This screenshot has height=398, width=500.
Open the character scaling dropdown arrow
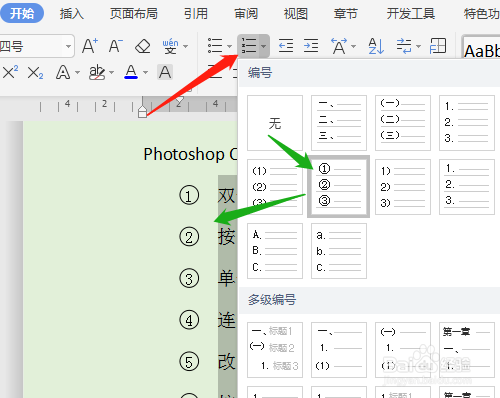click(353, 46)
